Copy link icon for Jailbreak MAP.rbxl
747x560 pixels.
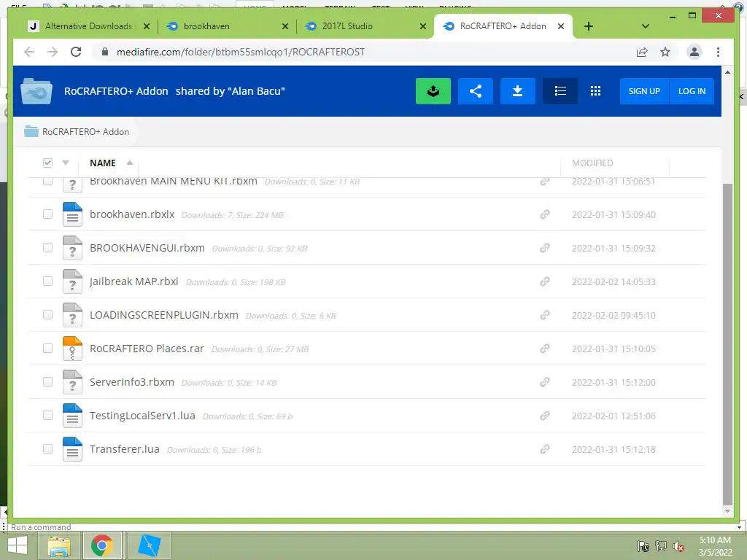click(x=544, y=281)
